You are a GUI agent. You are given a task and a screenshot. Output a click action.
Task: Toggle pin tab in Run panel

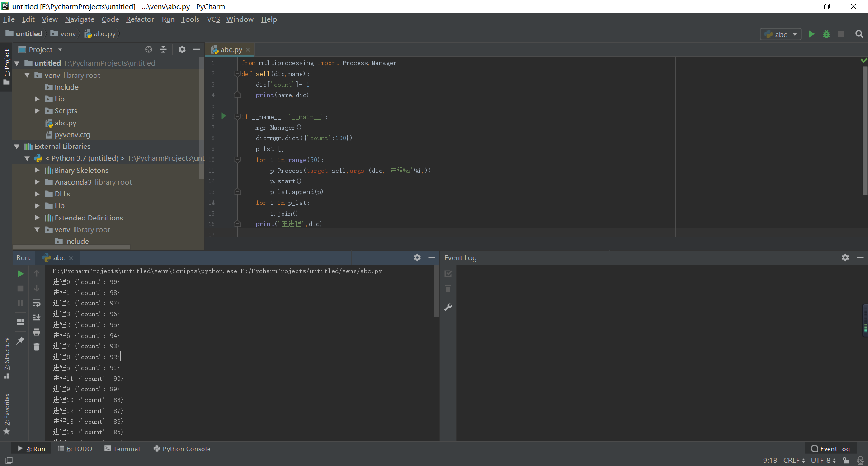coord(20,340)
